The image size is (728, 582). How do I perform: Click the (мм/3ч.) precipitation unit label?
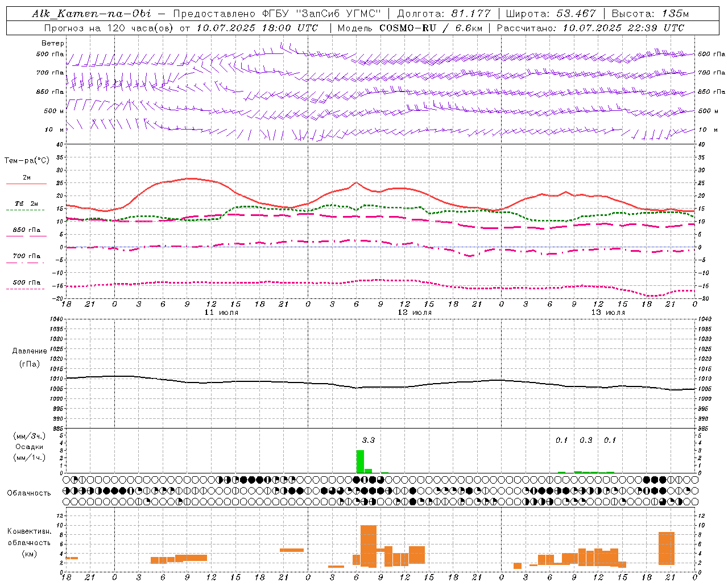coord(30,436)
